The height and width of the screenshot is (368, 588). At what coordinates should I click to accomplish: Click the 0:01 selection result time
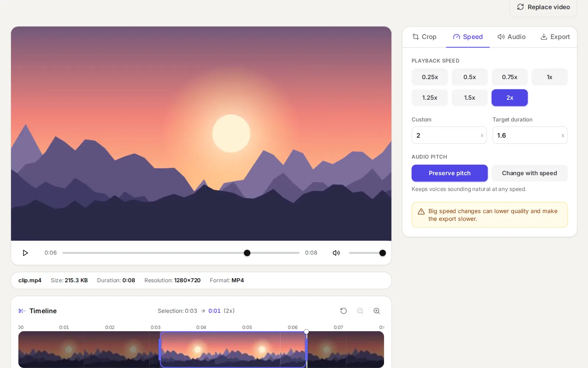[215, 311]
